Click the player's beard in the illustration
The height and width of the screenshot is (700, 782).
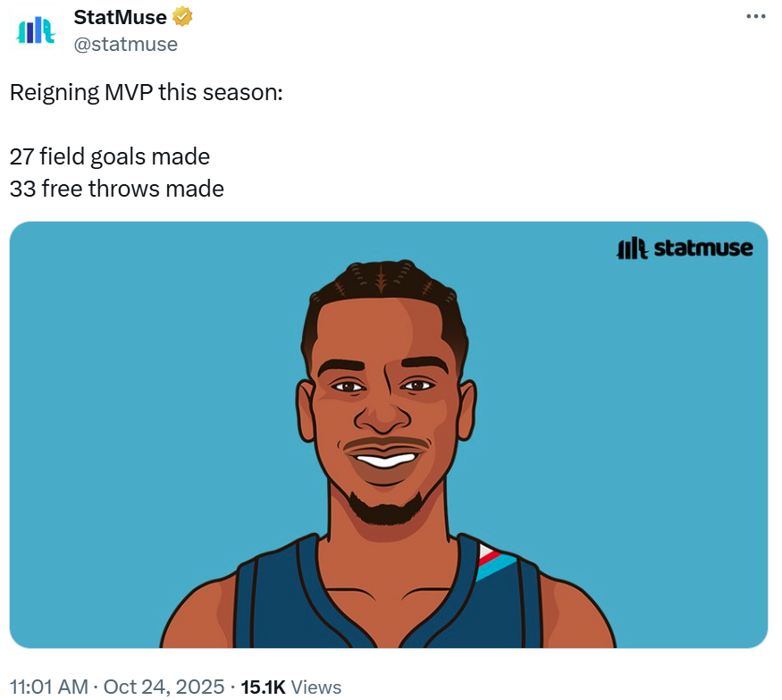pos(386,510)
